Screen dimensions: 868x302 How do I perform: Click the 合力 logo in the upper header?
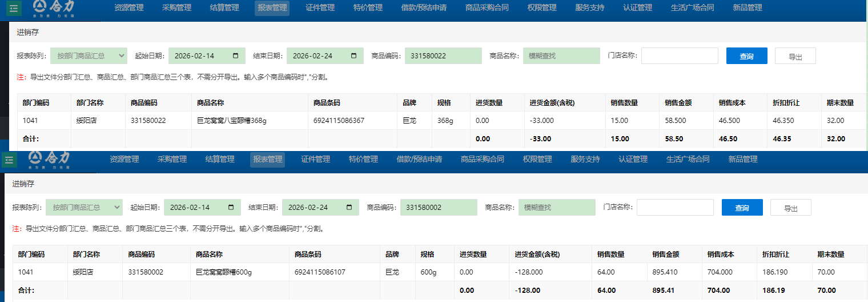pyautogui.click(x=54, y=7)
